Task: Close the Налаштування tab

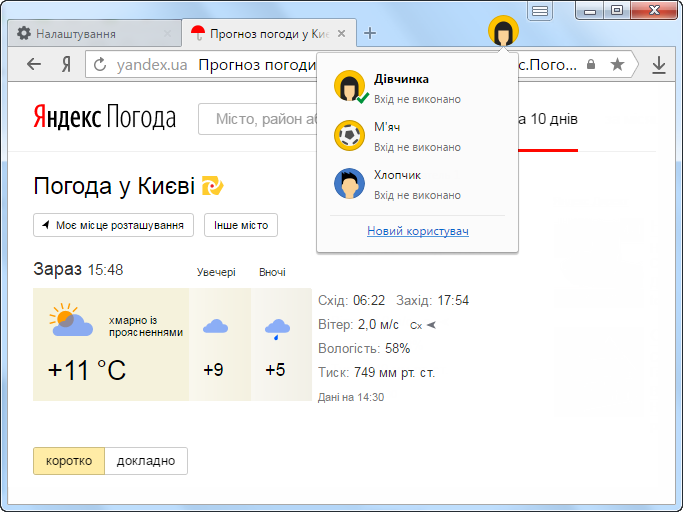Action: (x=167, y=34)
